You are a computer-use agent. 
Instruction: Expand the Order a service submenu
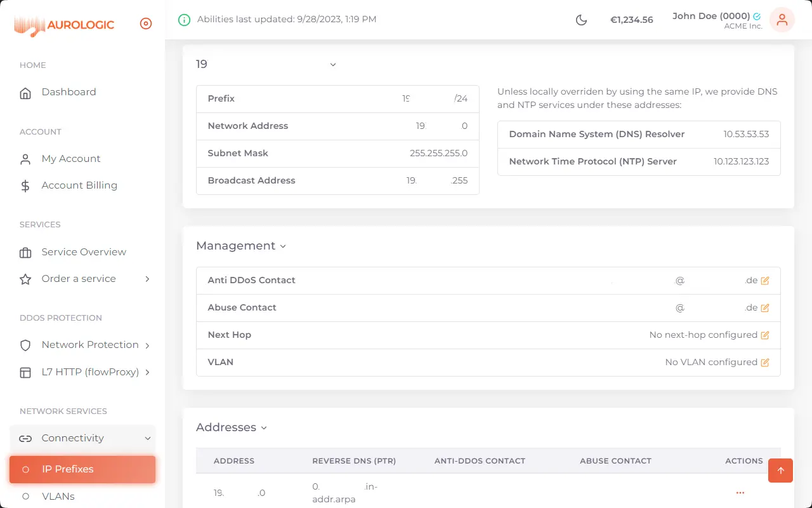147,278
